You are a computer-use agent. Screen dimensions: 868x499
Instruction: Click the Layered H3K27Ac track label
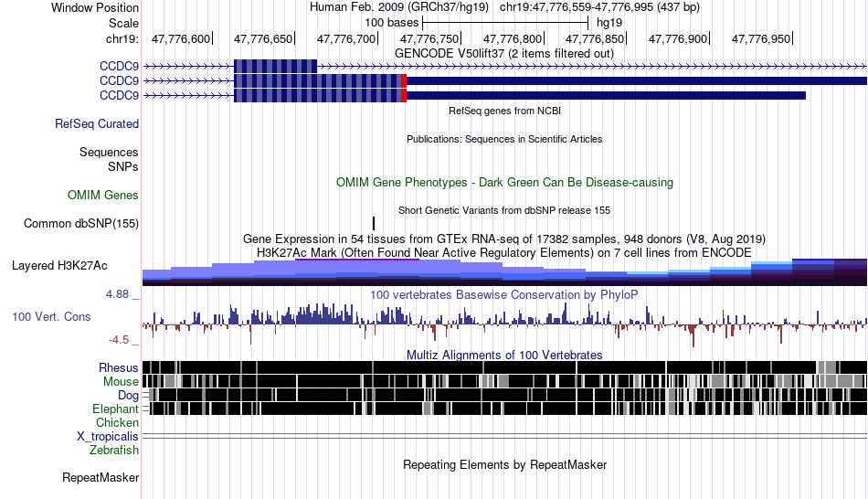click(59, 266)
